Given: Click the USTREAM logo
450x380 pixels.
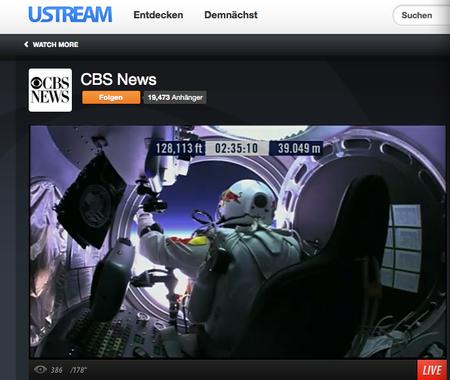Looking at the screenshot, I should coord(70,15).
